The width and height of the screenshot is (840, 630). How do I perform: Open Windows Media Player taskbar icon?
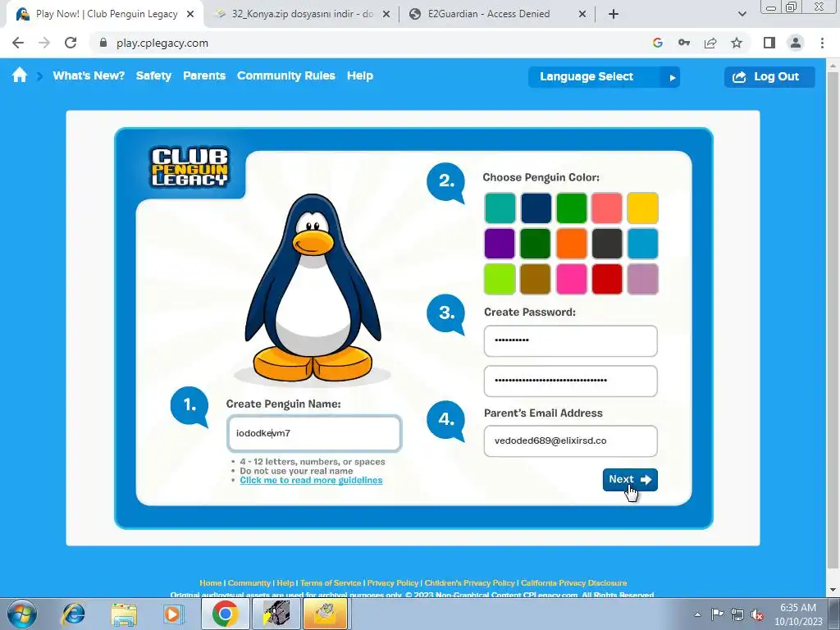(x=172, y=614)
